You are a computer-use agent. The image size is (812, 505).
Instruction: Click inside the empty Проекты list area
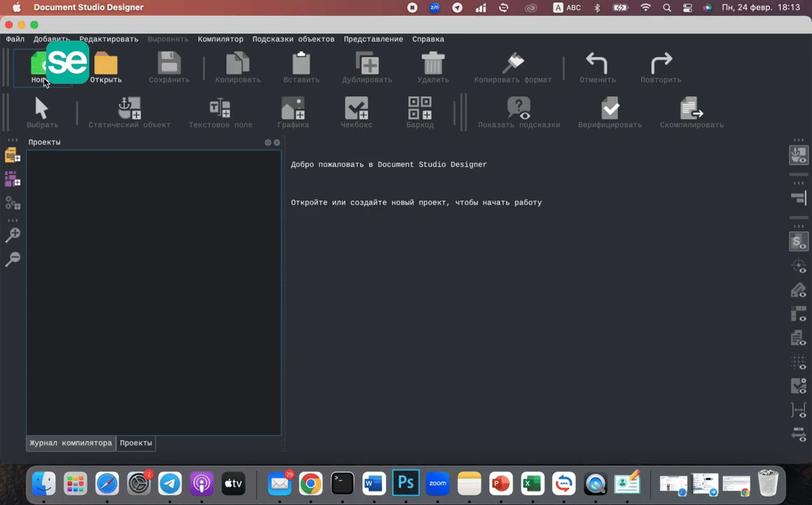[x=154, y=292]
